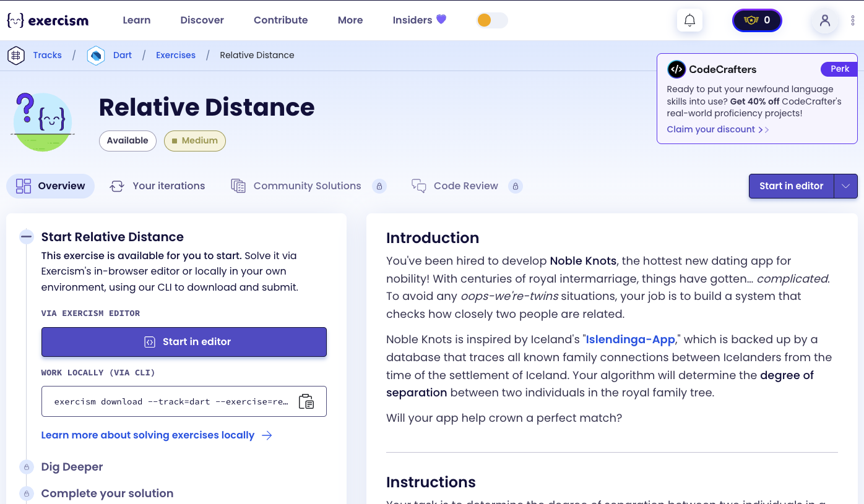Click the Exercism logo
The image size is (864, 504).
click(46, 20)
